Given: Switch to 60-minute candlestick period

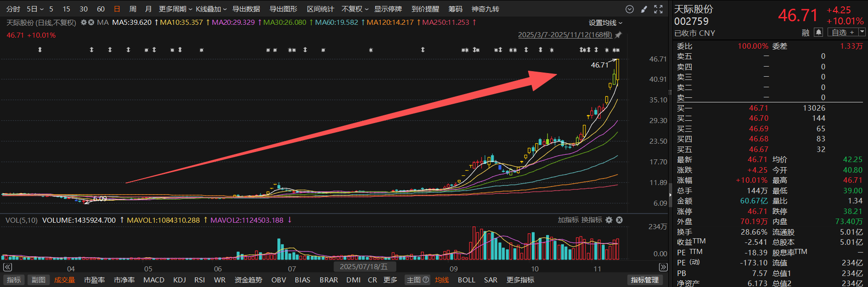Looking at the screenshot, I should coord(101,9).
